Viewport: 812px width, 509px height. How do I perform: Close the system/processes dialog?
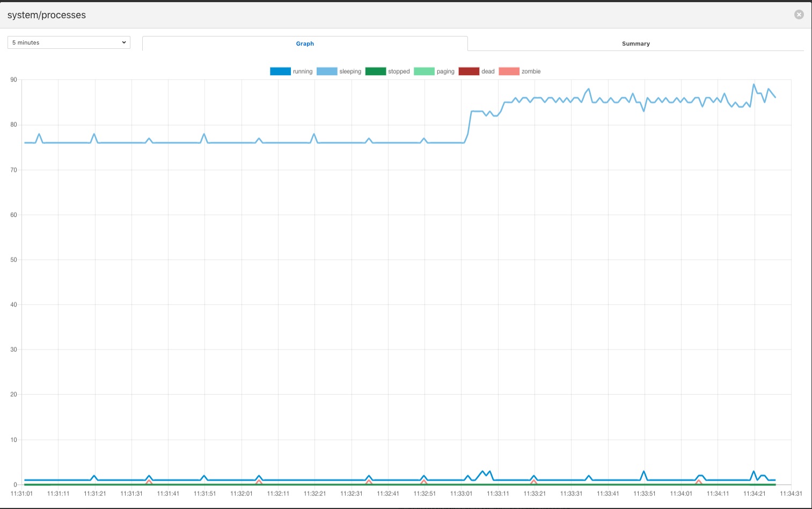(x=799, y=14)
